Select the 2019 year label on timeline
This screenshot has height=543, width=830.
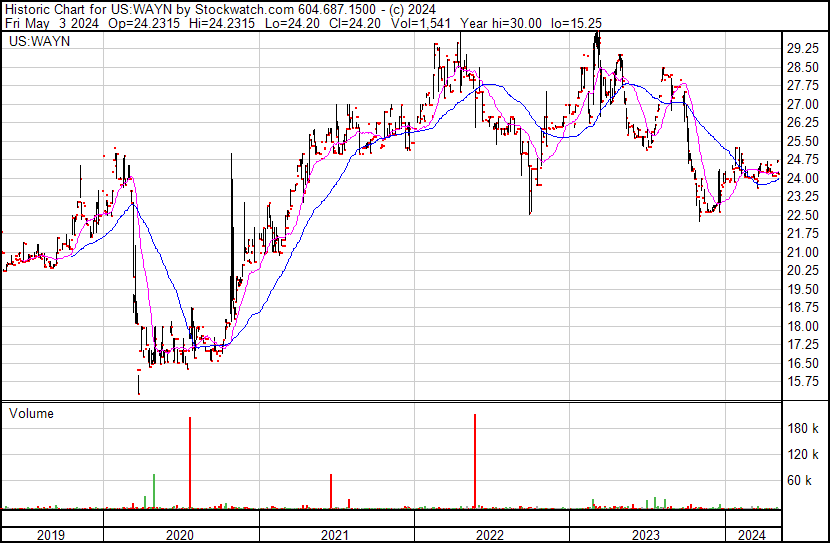[51, 535]
